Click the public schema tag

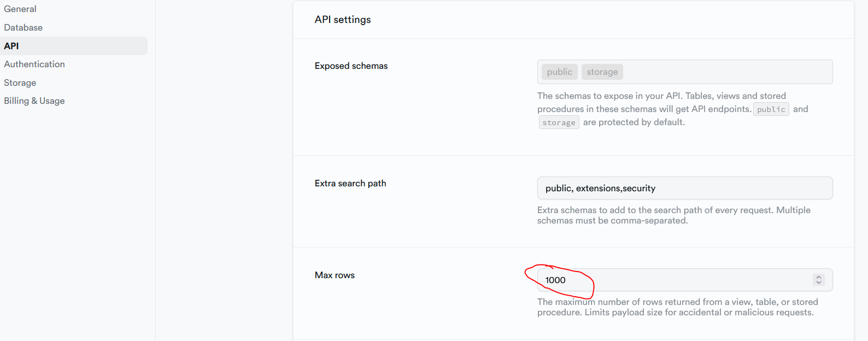[559, 72]
